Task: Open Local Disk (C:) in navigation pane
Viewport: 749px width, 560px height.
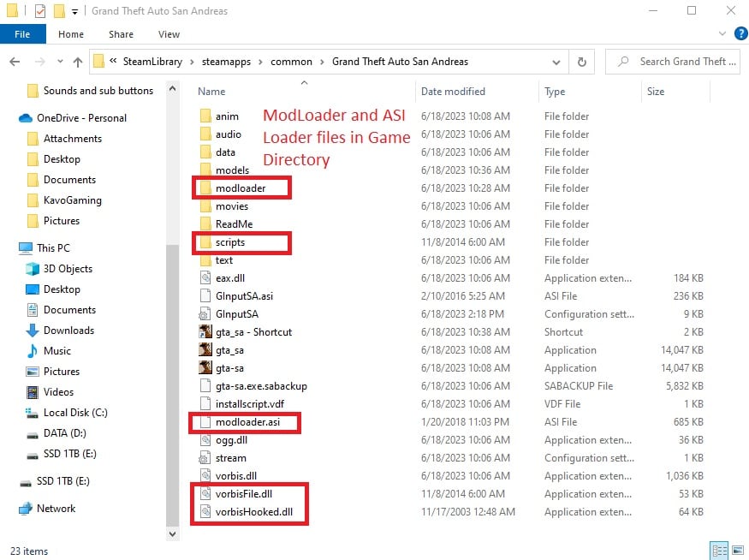Action: pyautogui.click(x=67, y=413)
